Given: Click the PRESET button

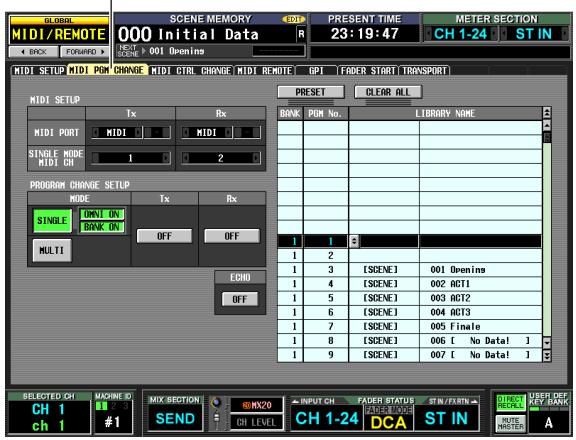Looking at the screenshot, I should click(311, 92).
